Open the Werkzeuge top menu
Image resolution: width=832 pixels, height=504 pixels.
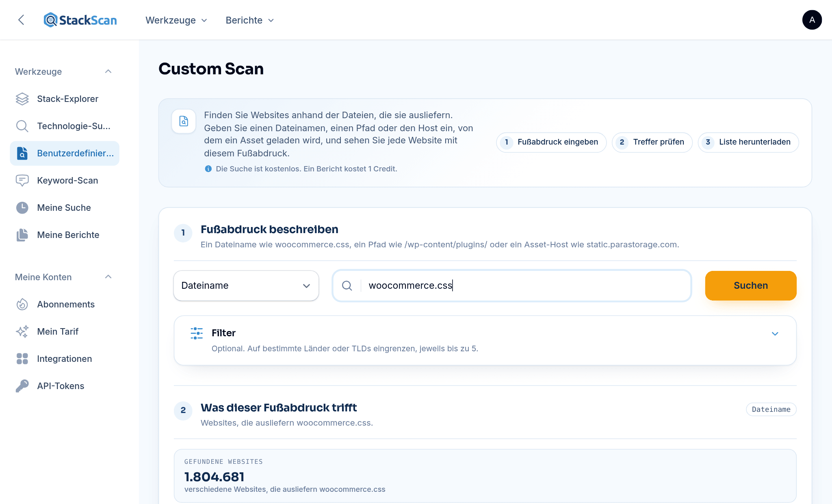[x=176, y=20]
